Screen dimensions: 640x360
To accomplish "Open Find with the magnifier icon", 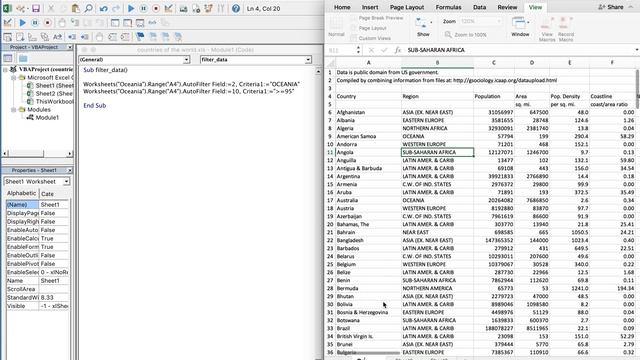I will point(88,8).
